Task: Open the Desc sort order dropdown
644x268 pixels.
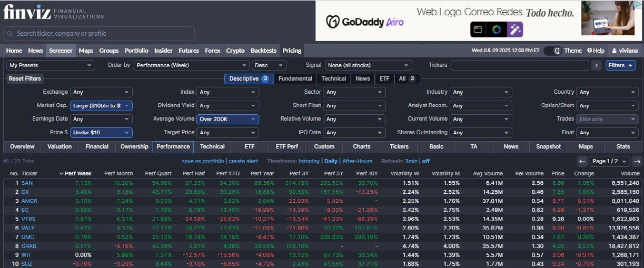Action: point(269,65)
